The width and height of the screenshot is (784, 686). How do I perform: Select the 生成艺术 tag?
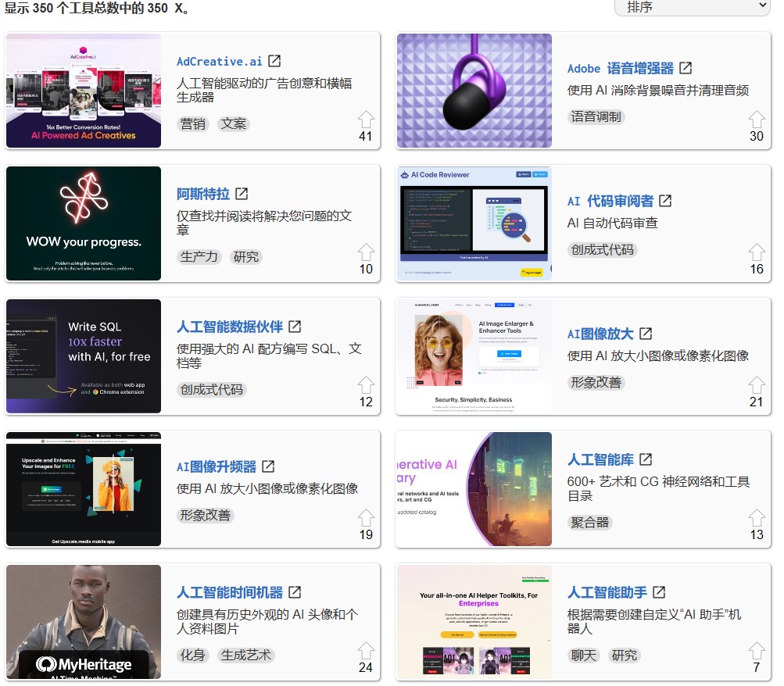coord(246,656)
